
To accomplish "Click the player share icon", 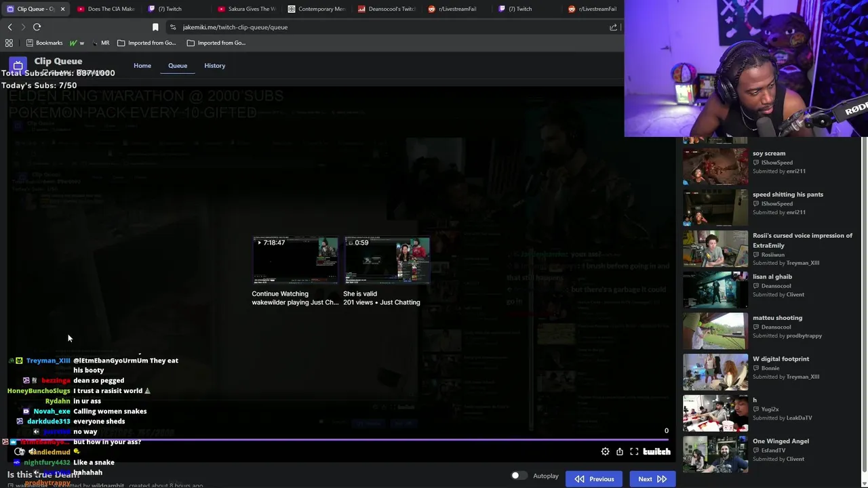I will pyautogui.click(x=620, y=451).
